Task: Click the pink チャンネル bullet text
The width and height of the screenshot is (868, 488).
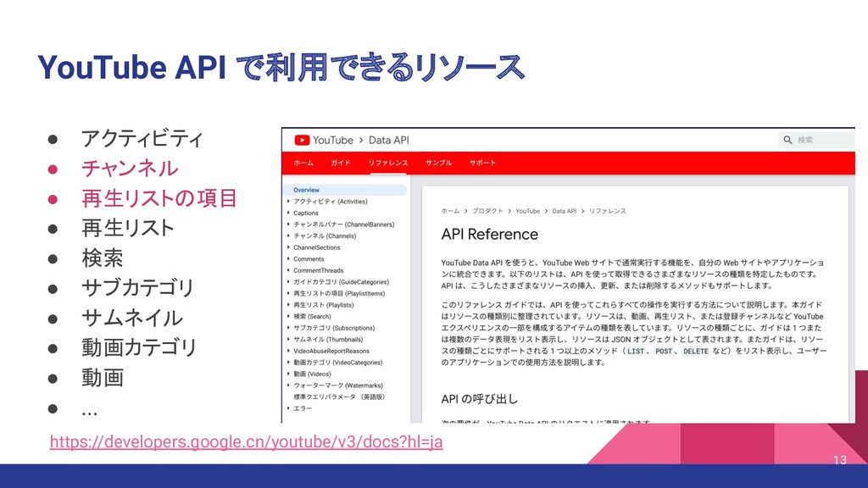Action: coord(130,169)
